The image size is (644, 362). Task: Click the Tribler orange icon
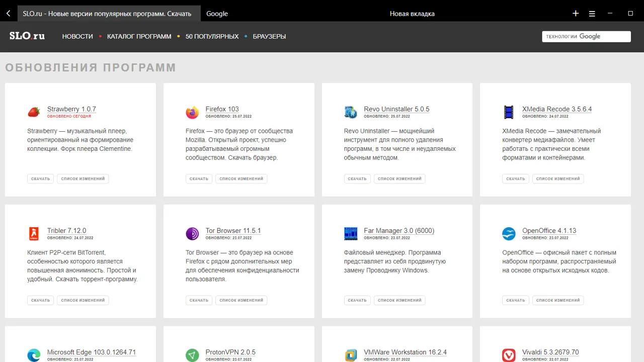[34, 234]
